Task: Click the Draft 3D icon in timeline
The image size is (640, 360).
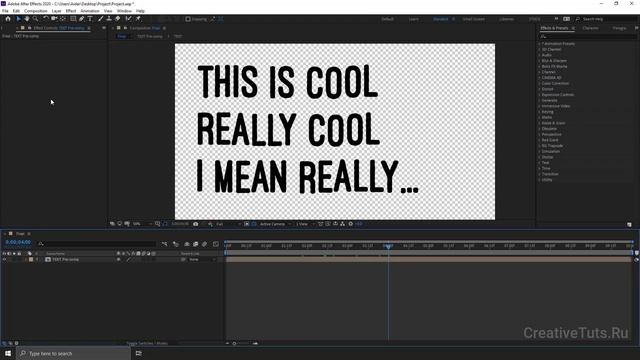Action: (176, 244)
